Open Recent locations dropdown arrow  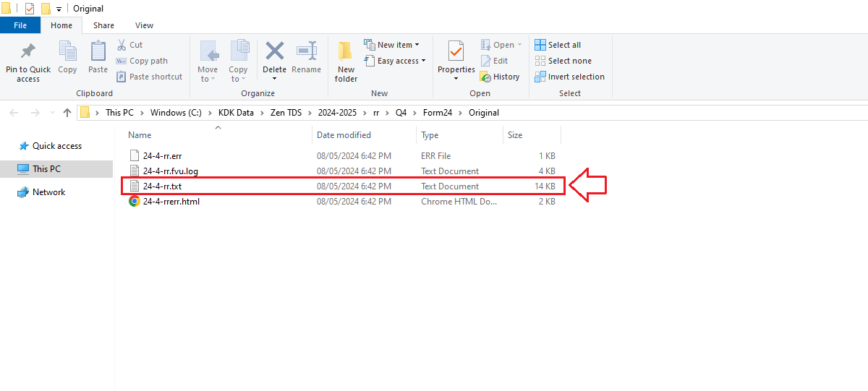point(51,113)
